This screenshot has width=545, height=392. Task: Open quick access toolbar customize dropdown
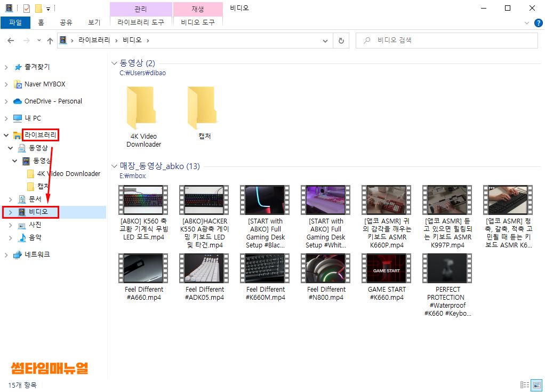point(48,9)
